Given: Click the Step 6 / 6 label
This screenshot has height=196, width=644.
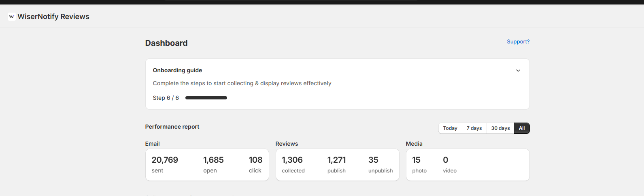Looking at the screenshot, I should click(x=166, y=98).
